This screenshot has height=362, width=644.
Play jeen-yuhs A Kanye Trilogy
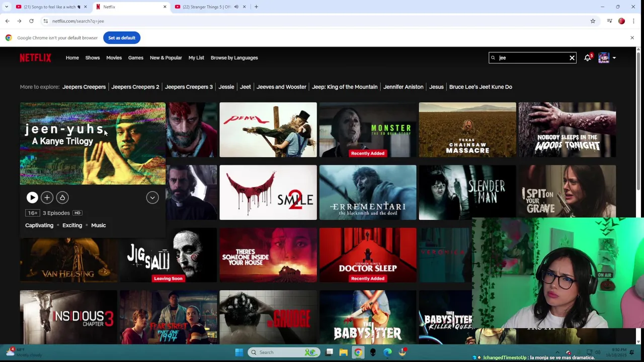[32, 198]
